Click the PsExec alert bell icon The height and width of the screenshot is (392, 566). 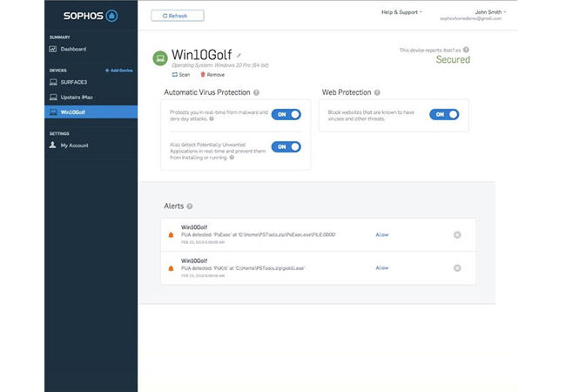coord(171,235)
